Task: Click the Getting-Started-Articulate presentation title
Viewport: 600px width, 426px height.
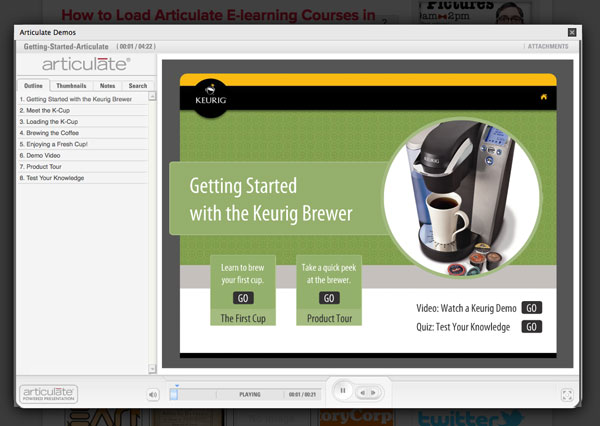Action: coord(66,46)
